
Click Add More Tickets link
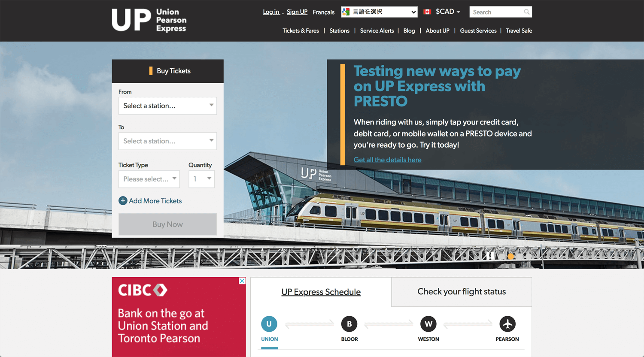pos(155,201)
